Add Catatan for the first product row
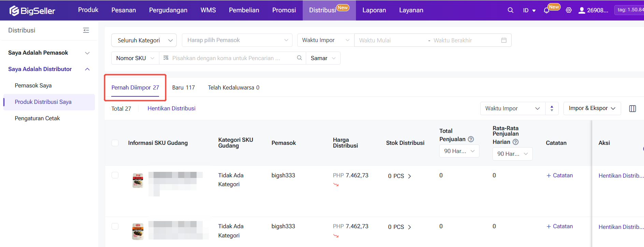The width and height of the screenshot is (644, 247). point(560,175)
